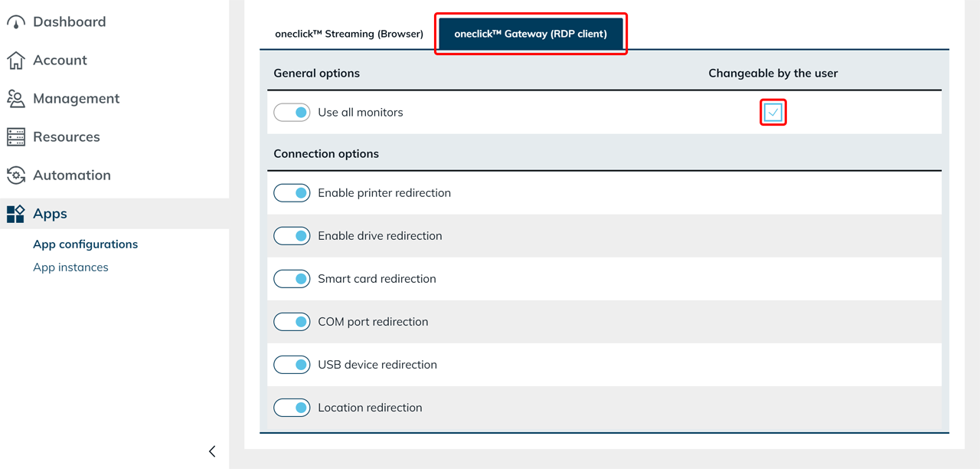Click the Use all monitors label
Screen dimensions: 980x469
tap(361, 113)
